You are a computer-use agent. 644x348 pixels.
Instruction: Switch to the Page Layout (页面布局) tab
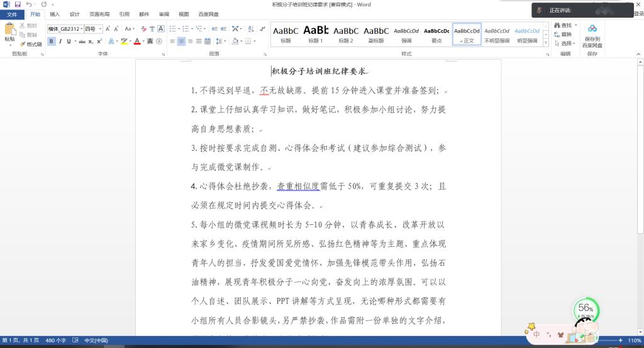99,14
